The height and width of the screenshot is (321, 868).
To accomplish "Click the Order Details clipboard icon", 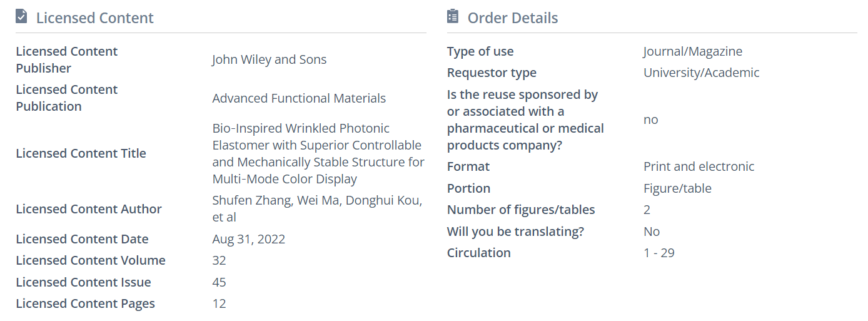I will [453, 17].
